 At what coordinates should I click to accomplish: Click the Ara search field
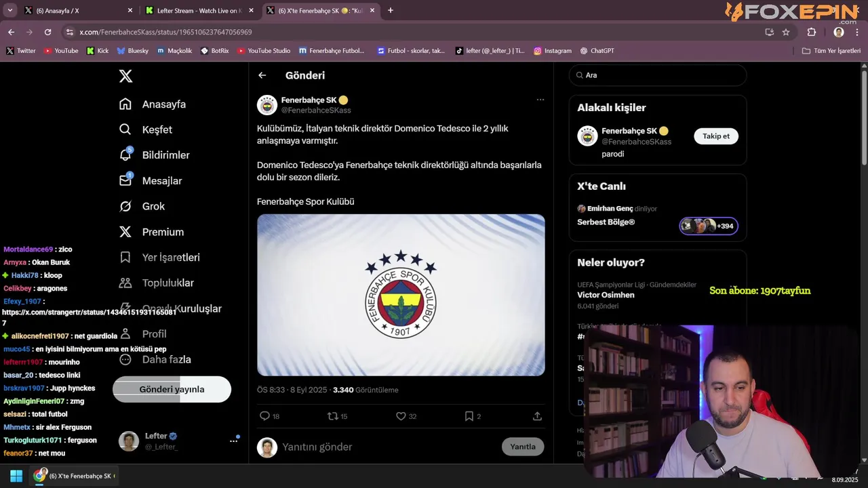(x=658, y=75)
